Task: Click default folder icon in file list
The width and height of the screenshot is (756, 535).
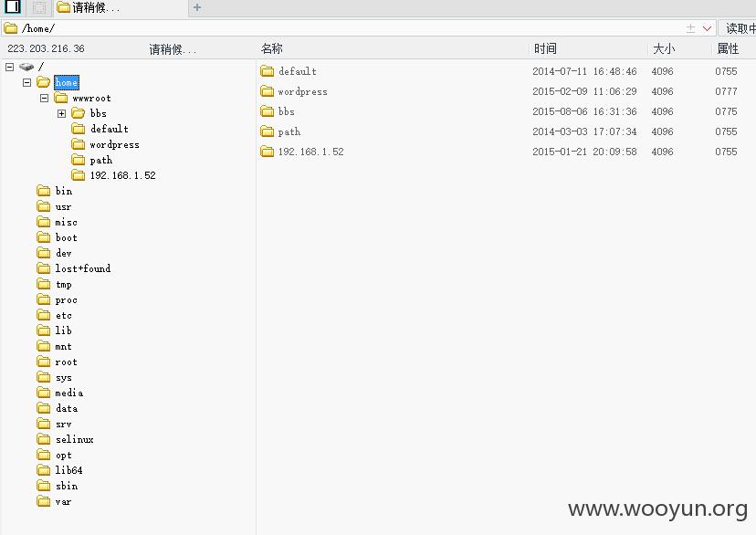Action: coord(268,71)
